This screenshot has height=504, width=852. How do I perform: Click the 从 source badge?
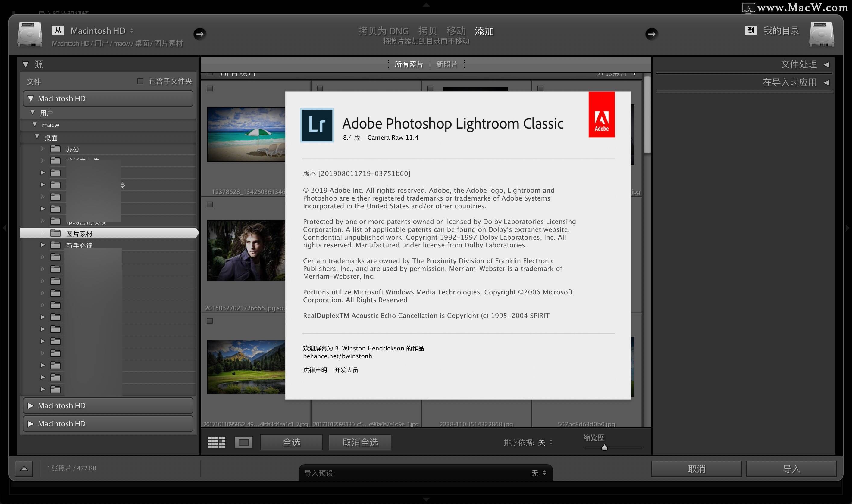[58, 30]
